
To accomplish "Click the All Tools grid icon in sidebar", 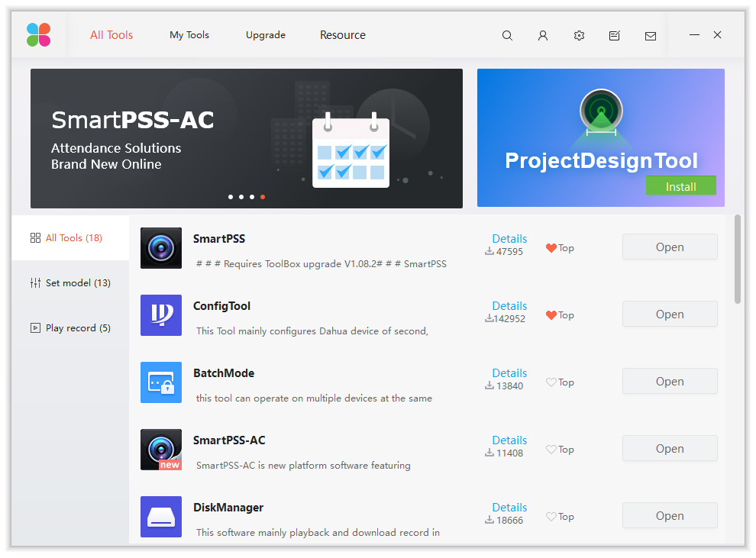I will [35, 237].
